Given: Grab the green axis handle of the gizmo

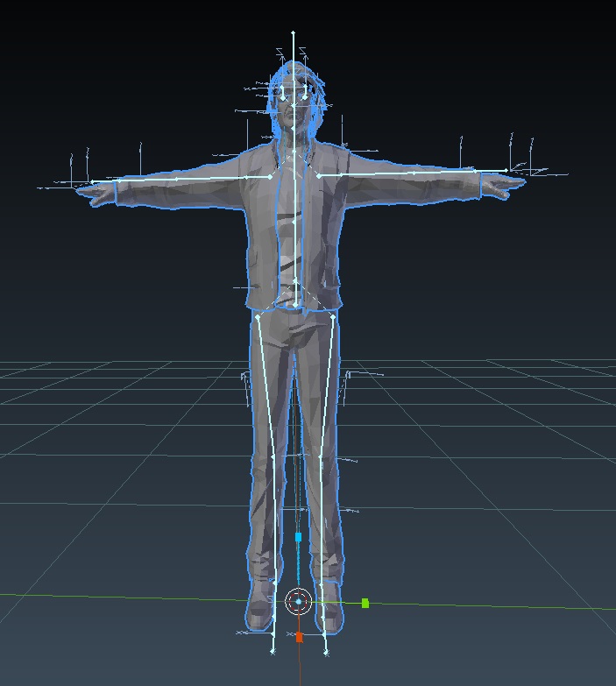Looking at the screenshot, I should (x=365, y=604).
